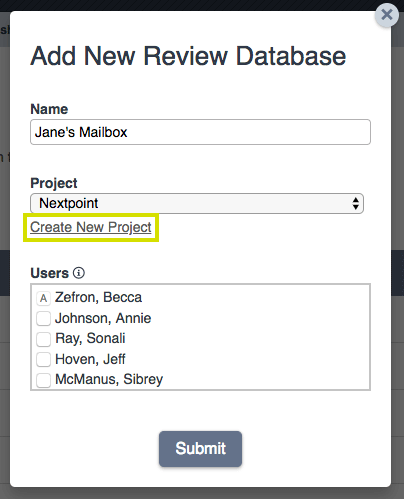Click the A badge next to Zefron, Becca

coord(43,298)
